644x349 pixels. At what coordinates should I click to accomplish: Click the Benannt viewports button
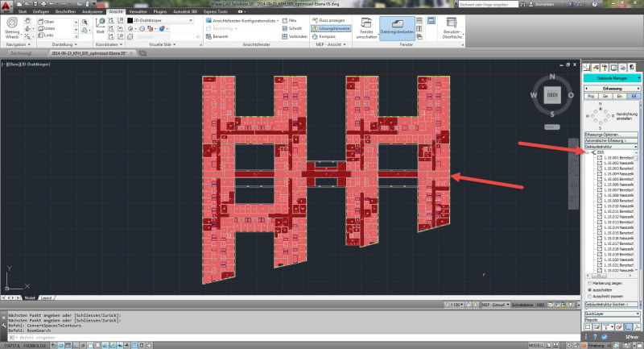[x=217, y=36]
